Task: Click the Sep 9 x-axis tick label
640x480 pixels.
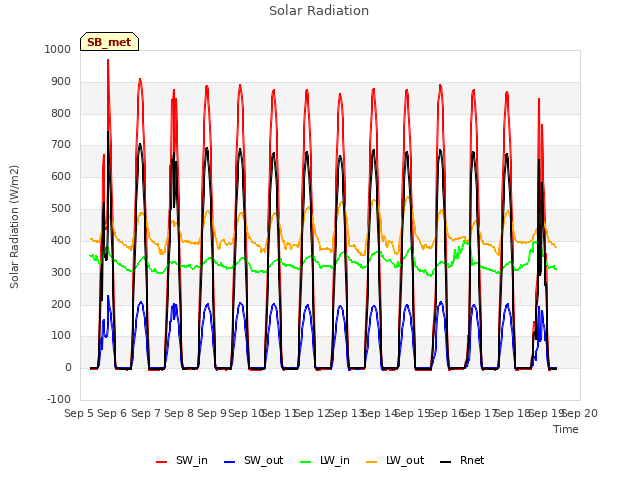Action: pos(212,413)
